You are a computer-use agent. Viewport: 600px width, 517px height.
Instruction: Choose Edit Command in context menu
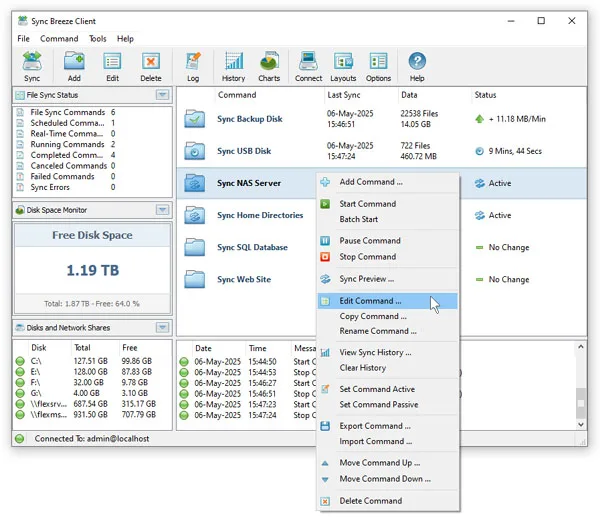(388, 301)
